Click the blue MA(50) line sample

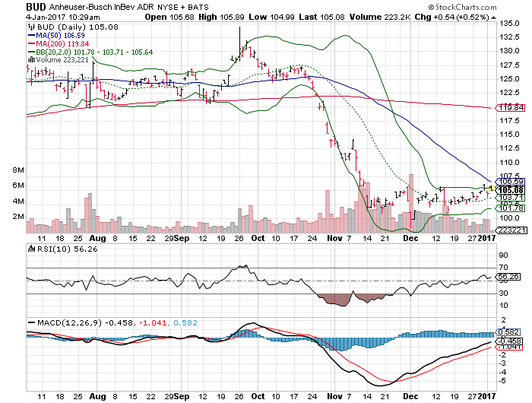pyautogui.click(x=32, y=35)
